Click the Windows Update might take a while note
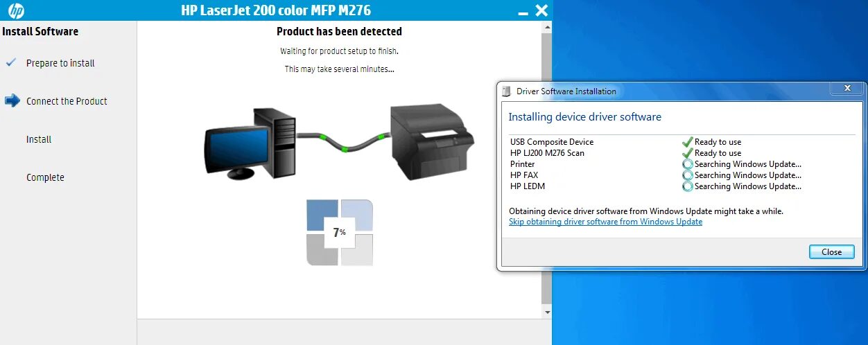The width and height of the screenshot is (868, 345). [x=645, y=211]
